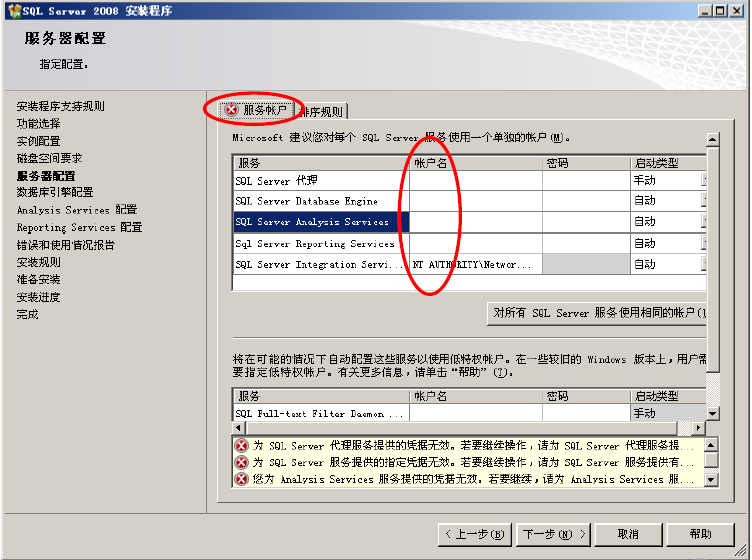Click Reporting Services 配置 step in sidebar
The width and height of the screenshot is (752, 560).
click(79, 227)
